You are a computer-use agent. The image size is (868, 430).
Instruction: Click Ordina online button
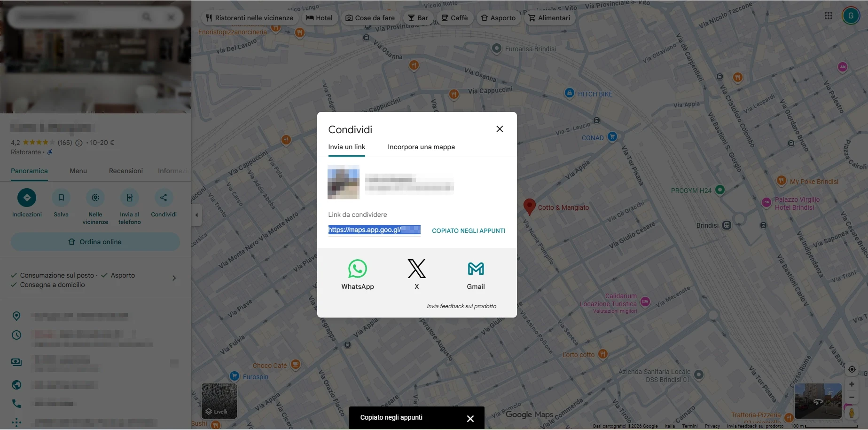95,242
